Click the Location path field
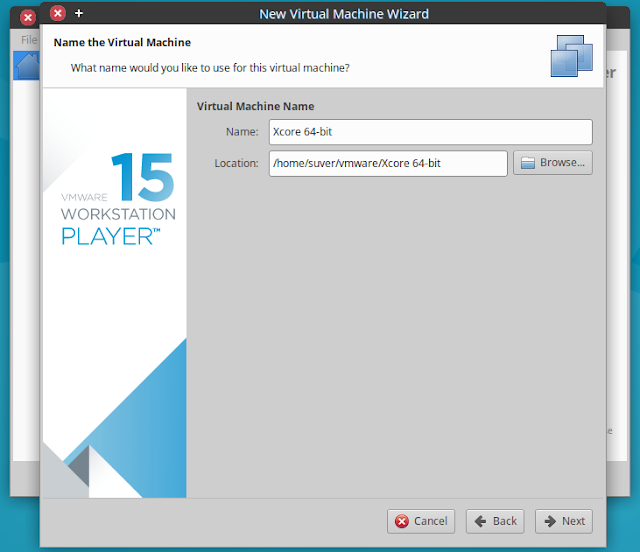Viewport: 640px width, 552px height. (388, 163)
